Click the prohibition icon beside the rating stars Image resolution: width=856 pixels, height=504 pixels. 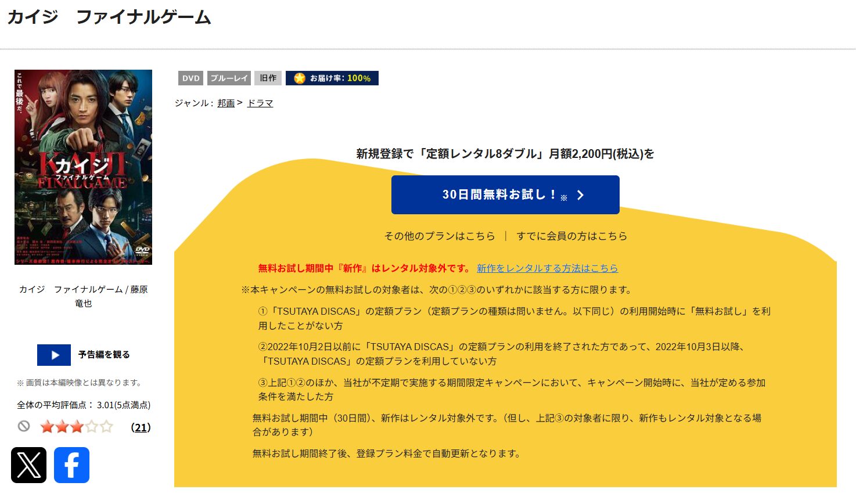coord(23,427)
